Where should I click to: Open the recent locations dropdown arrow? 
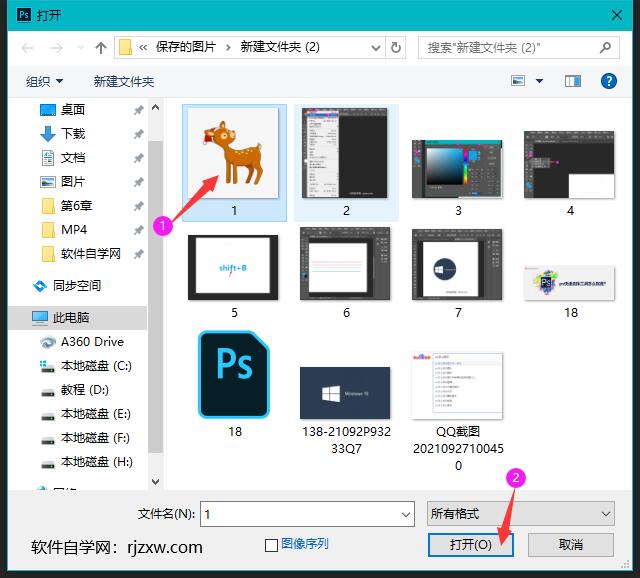point(80,48)
